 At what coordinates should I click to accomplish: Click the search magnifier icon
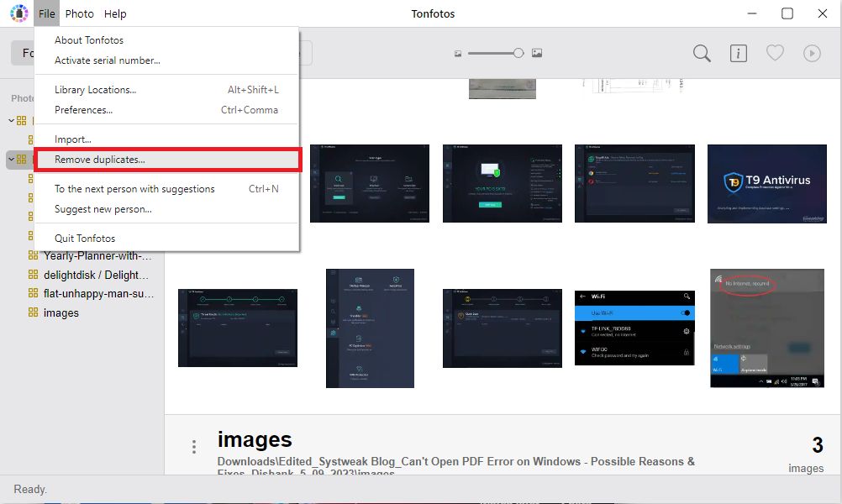[702, 53]
